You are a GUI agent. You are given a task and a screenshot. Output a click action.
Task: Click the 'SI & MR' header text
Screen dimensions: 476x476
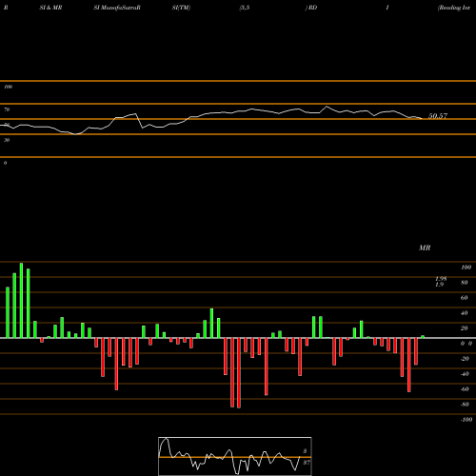point(50,8)
